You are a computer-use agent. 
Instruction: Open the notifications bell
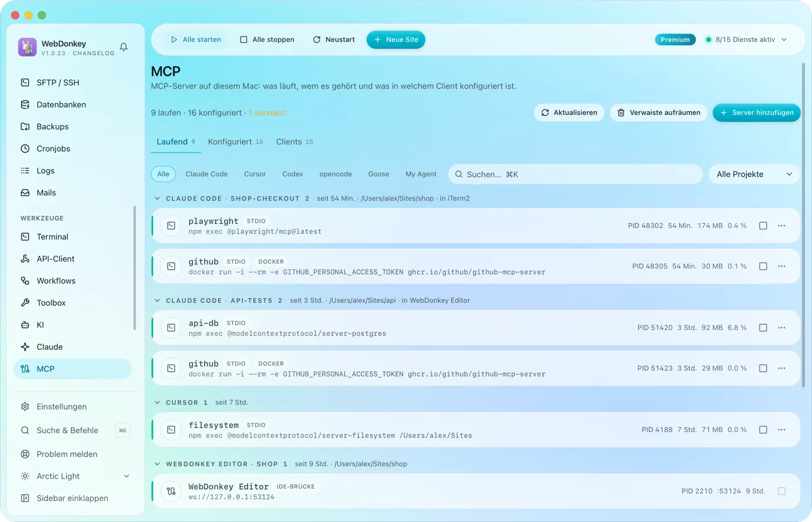tap(124, 47)
